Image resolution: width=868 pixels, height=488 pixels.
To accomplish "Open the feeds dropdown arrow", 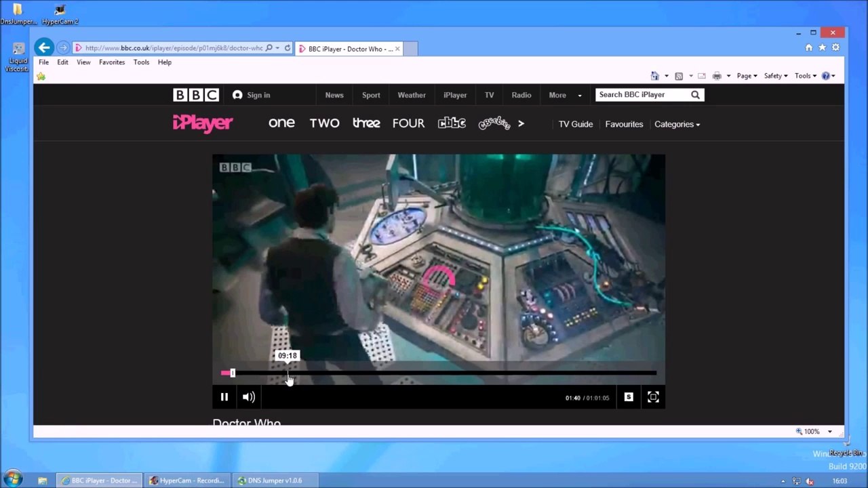I will point(690,76).
